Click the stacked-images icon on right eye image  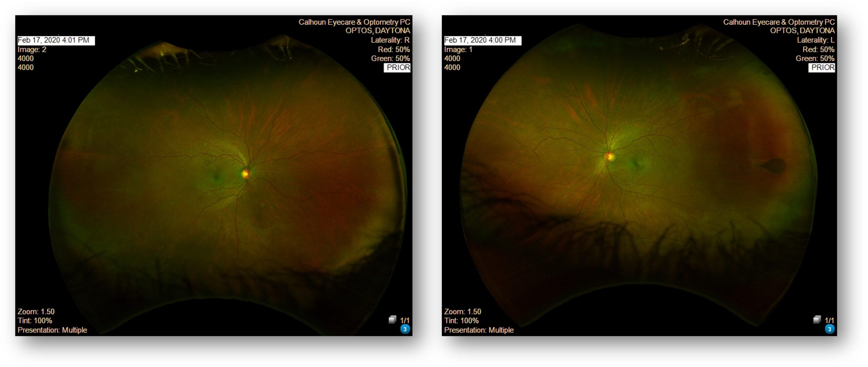(x=392, y=320)
